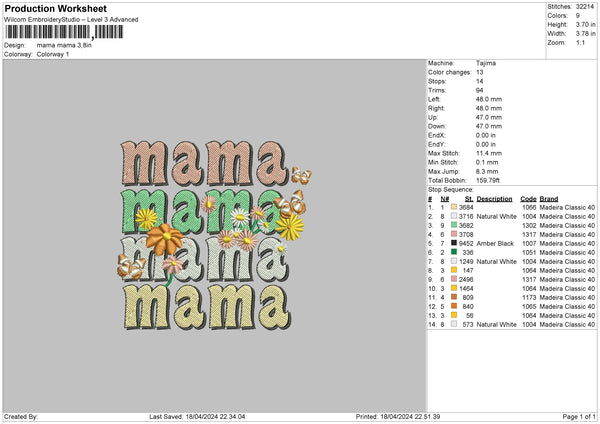
Task: Click the Total Bobbin value '159.79ft'
Action: 488,180
